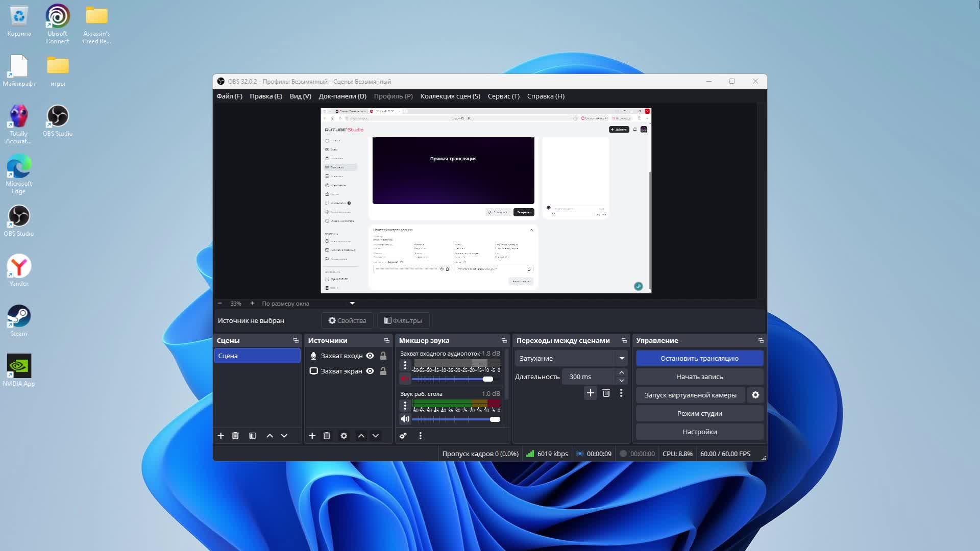Open the Fade transition dropdown

pyautogui.click(x=571, y=358)
